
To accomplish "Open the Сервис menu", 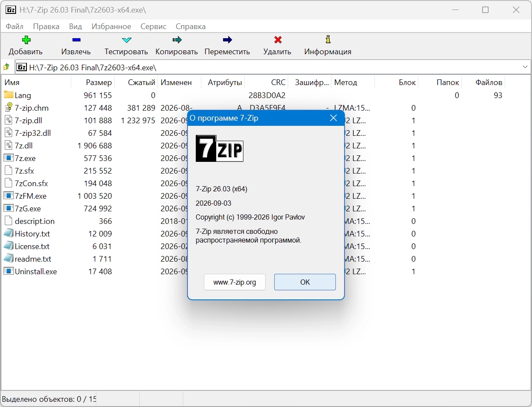I will tap(153, 26).
